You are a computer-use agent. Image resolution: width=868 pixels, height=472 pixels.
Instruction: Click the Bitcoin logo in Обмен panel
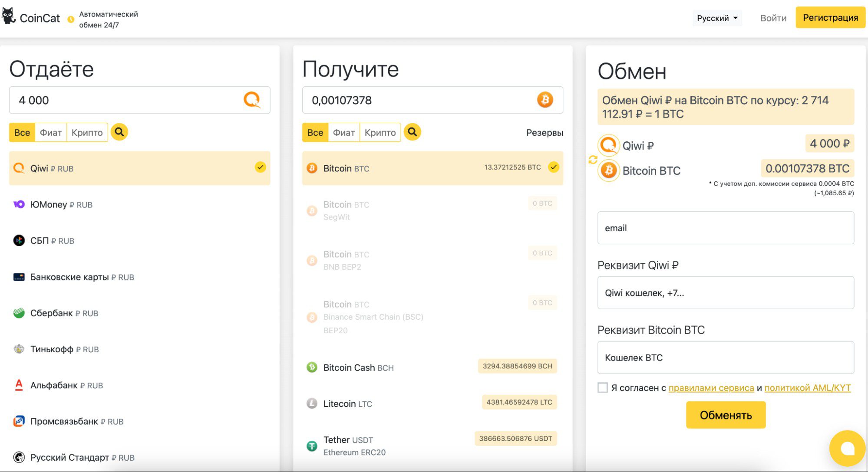click(x=608, y=170)
